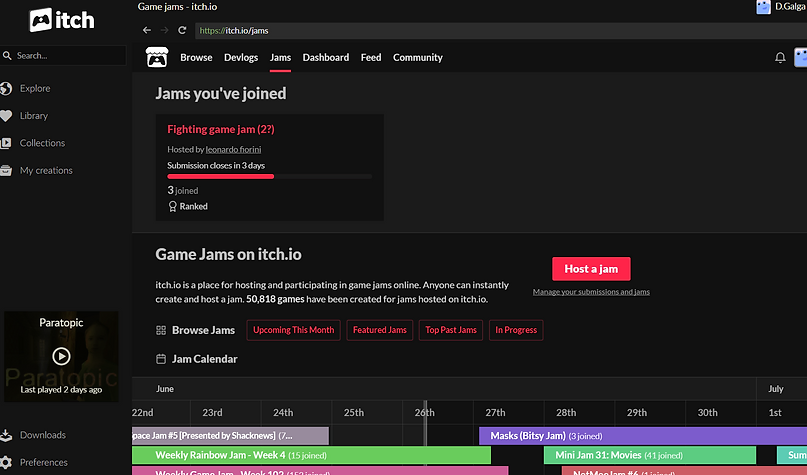This screenshot has height=475, width=807.
Task: Click the Library label in sidebar
Action: (x=34, y=116)
